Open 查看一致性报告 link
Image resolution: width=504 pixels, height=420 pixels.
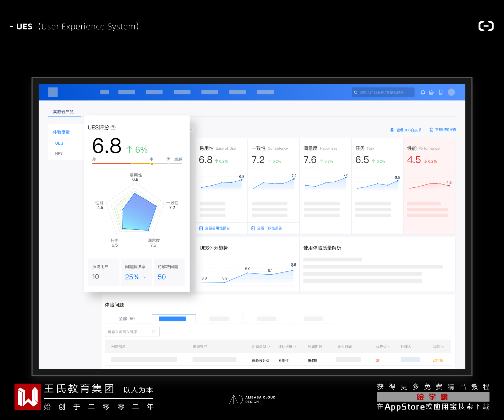point(269,228)
